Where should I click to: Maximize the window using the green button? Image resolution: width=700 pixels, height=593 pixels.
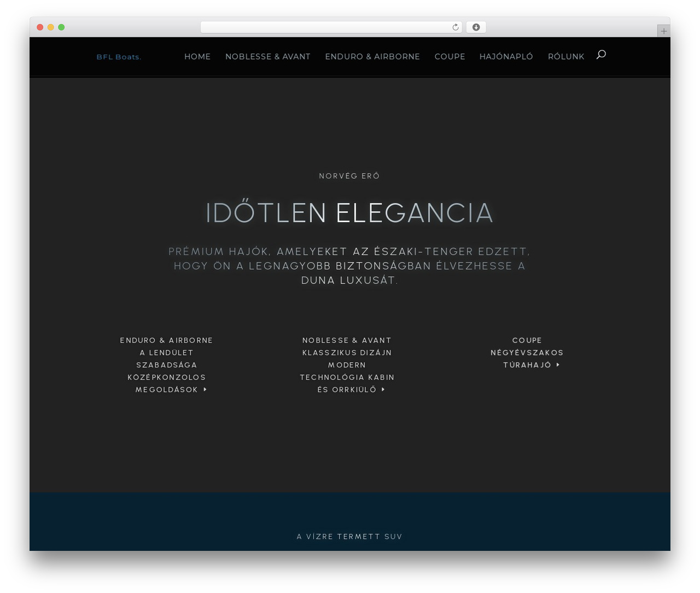(61, 27)
